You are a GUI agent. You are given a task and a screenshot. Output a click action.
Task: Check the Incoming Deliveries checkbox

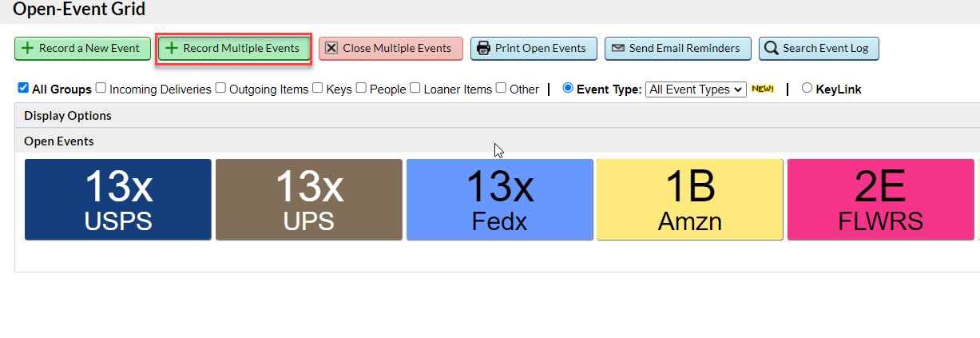tap(101, 88)
